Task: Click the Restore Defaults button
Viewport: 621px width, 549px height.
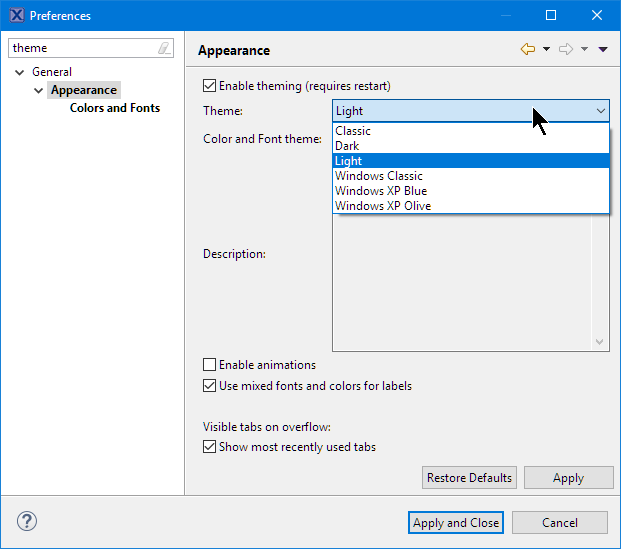Action: coord(469,478)
